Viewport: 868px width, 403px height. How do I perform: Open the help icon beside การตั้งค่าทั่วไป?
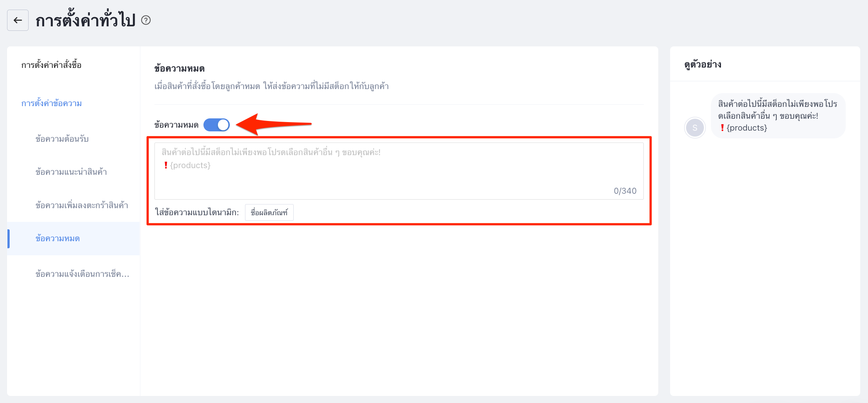[146, 20]
